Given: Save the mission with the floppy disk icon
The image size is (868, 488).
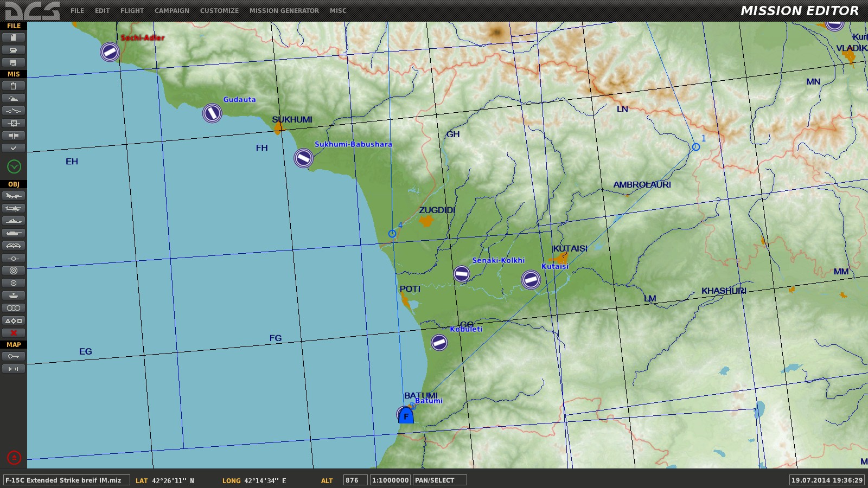Looking at the screenshot, I should click(x=14, y=62).
